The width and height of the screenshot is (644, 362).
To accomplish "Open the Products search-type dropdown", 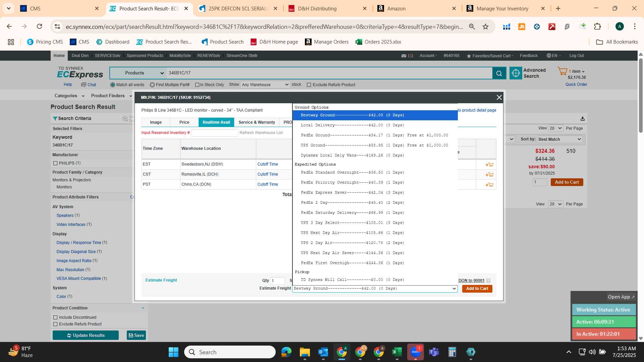I will (138, 73).
